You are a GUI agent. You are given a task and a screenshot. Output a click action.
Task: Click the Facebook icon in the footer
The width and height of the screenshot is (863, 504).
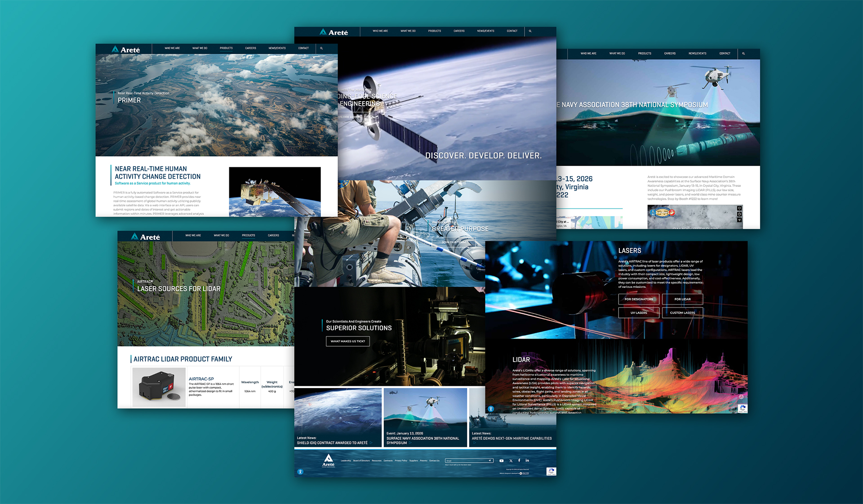click(519, 460)
